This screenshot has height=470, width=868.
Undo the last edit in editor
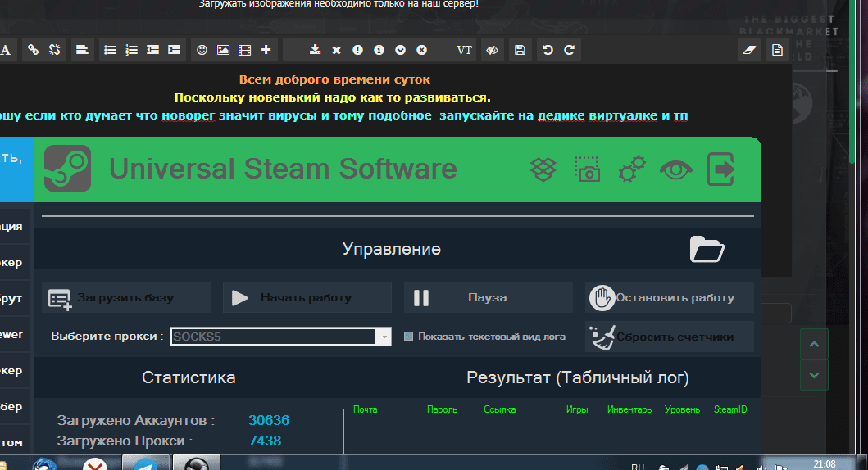(548, 50)
